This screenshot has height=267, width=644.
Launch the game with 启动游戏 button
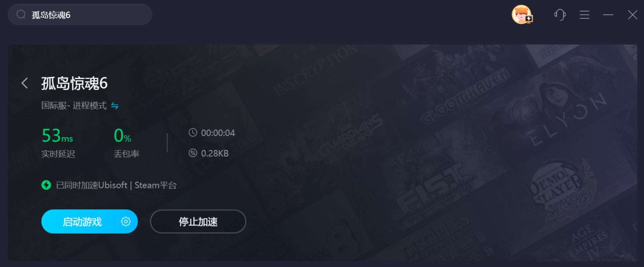pyautogui.click(x=82, y=221)
